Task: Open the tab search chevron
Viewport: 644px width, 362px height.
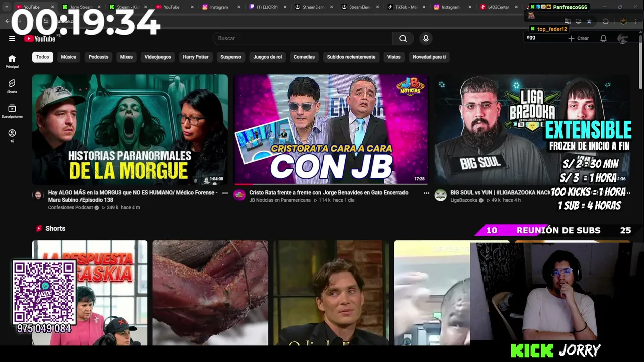Action: 7,7
